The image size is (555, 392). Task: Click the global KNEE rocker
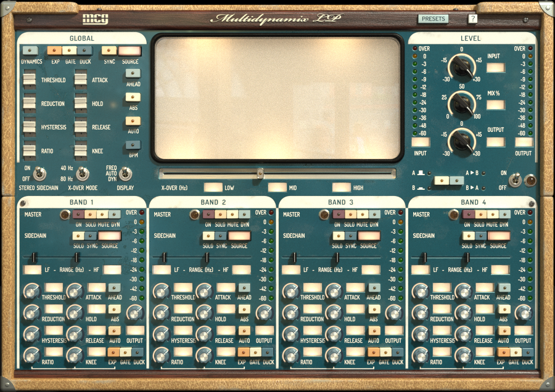coord(81,150)
